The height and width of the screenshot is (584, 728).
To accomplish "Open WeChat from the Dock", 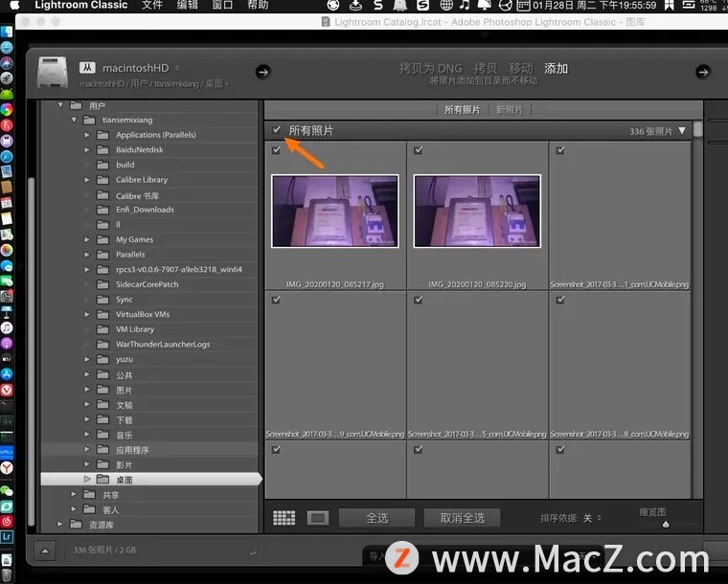I will (x=7, y=491).
